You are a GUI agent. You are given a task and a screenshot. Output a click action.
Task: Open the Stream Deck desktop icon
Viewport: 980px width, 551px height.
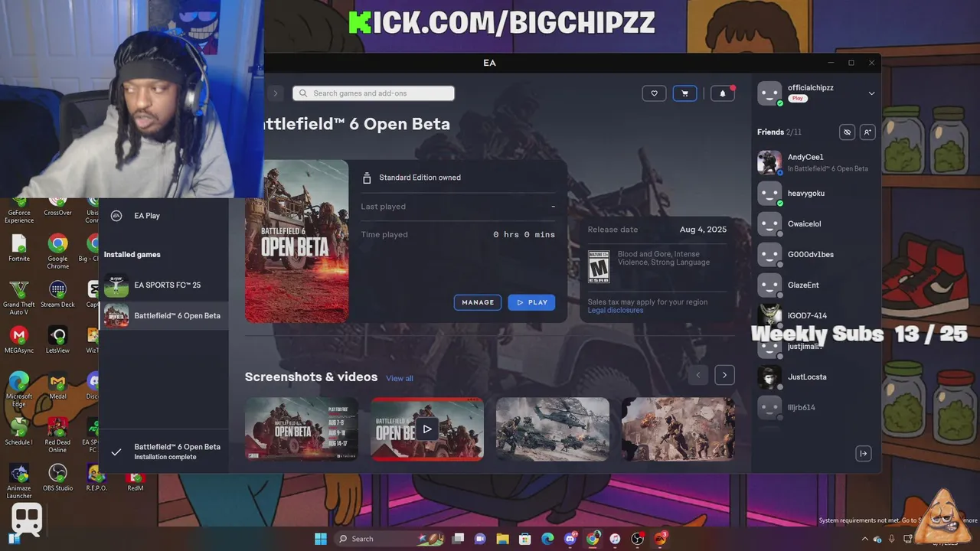[57, 293]
